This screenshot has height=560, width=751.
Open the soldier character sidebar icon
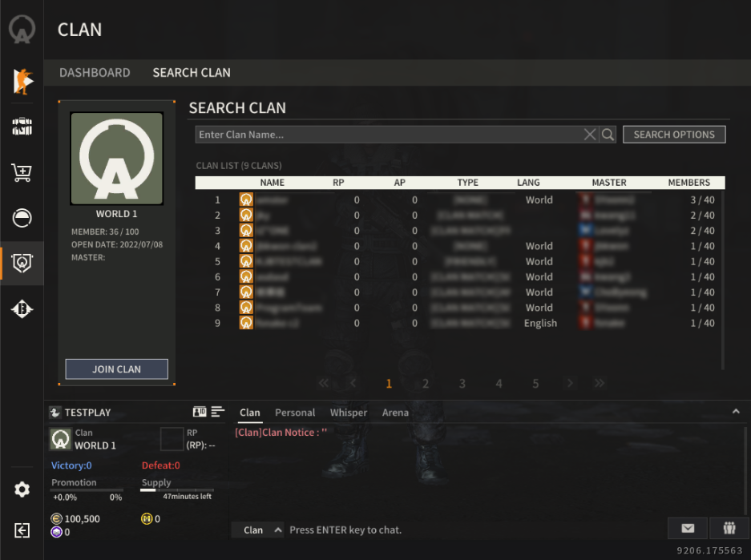(22, 81)
